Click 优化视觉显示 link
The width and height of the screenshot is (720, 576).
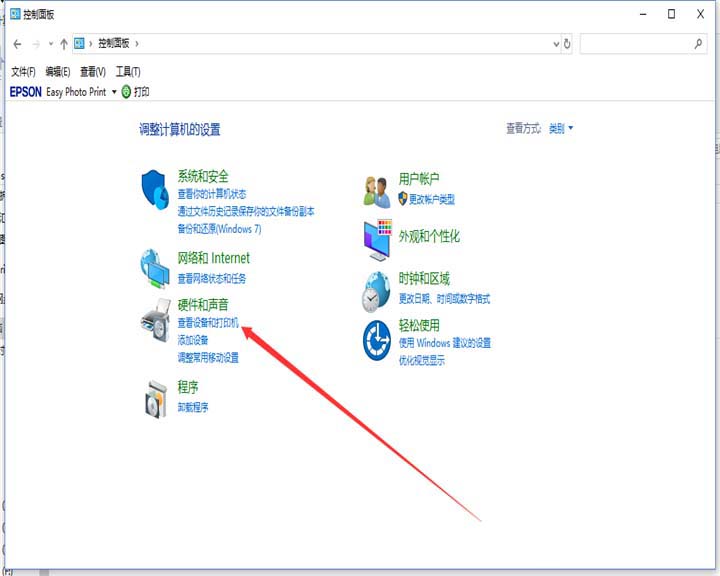tap(421, 361)
